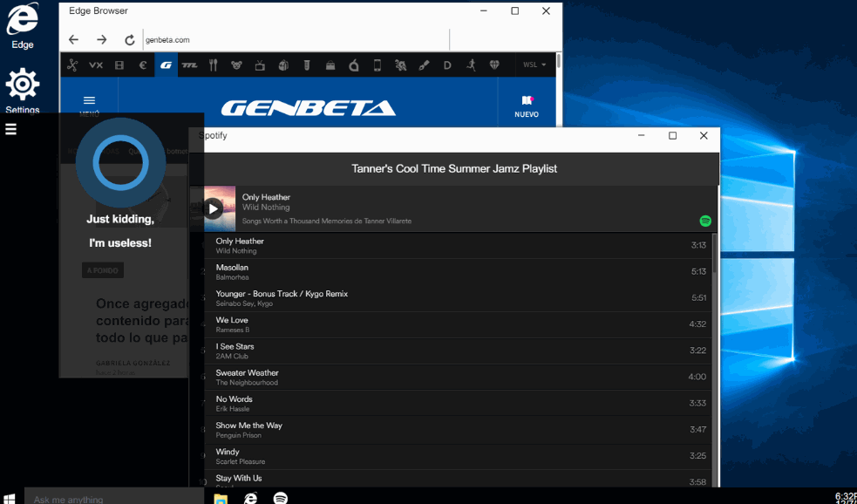Select the Only Heather track in the list

pos(458,245)
